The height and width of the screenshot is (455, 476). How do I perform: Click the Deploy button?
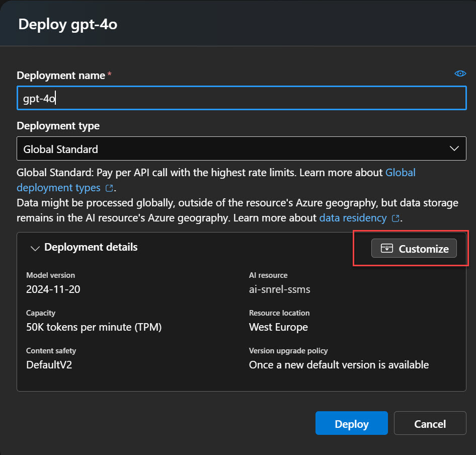[352, 423]
